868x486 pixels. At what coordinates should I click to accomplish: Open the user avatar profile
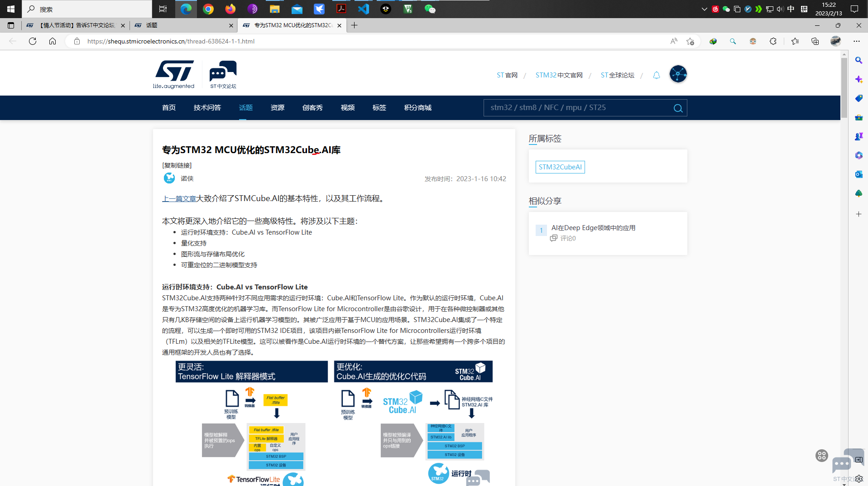click(678, 74)
